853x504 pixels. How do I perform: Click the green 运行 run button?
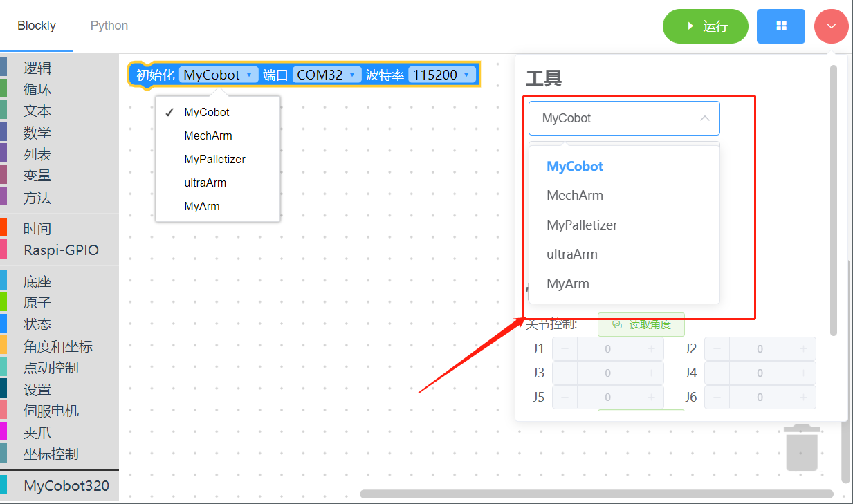click(706, 26)
